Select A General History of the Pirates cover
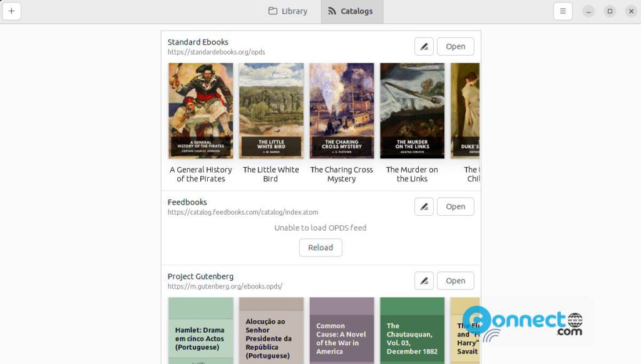 (201, 111)
